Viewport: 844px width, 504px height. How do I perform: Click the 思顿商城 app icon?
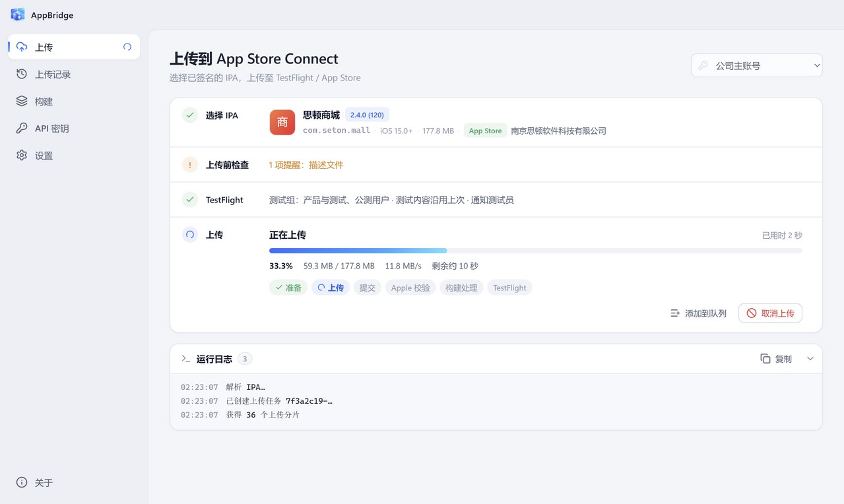pos(282,122)
